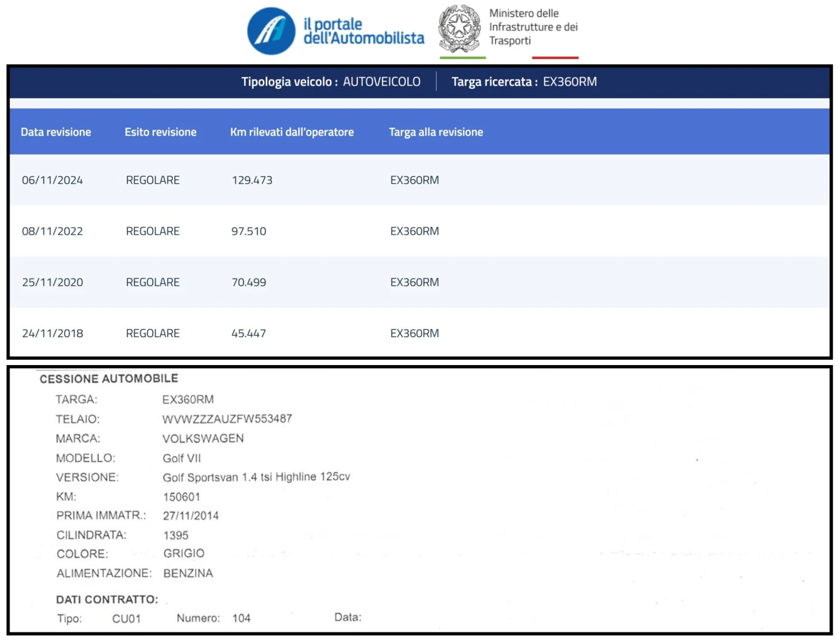Select the chassis number WVWZZZAUZFW553487
This screenshot has width=840, height=643.
(227, 419)
